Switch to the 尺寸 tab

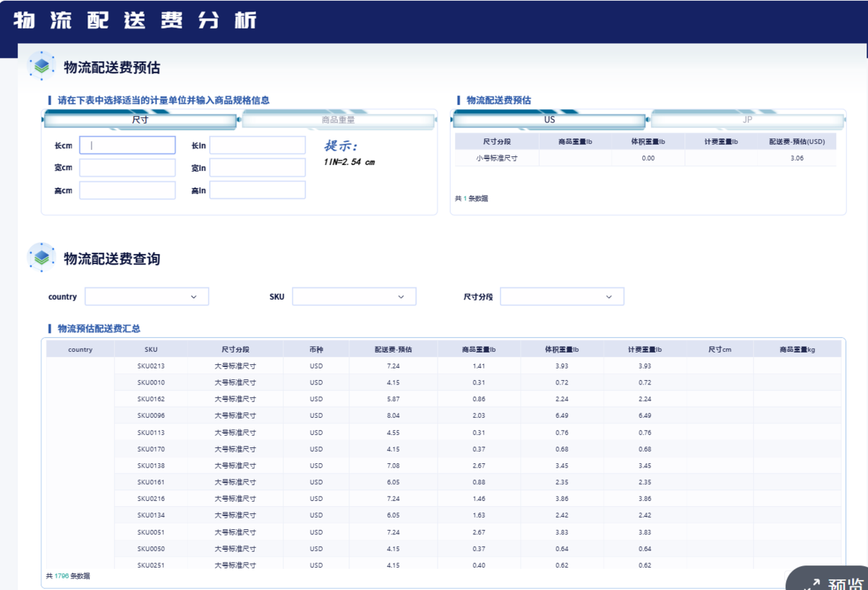[140, 120]
